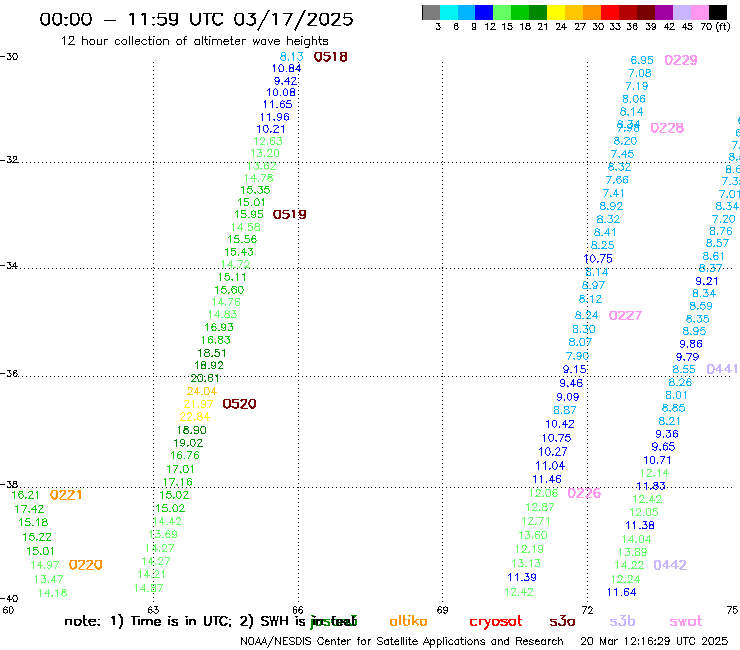The height and width of the screenshot is (650, 740).
Task: Click the swot time label 0229
Action: 681,60
